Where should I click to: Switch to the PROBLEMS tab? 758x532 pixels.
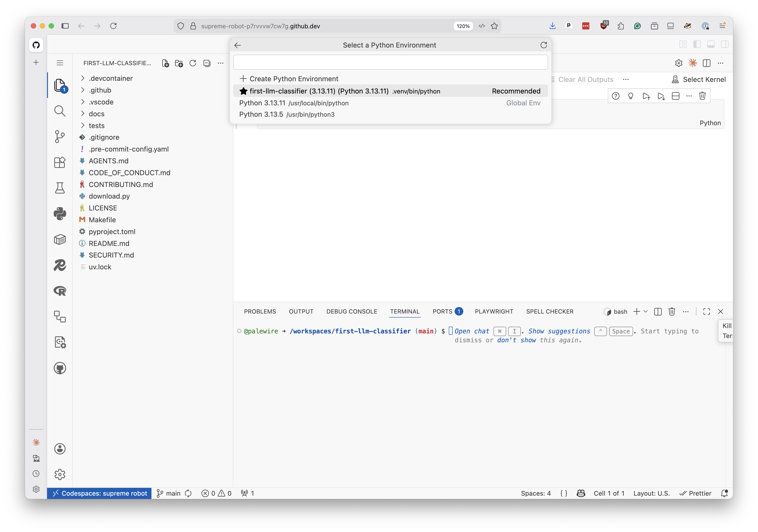pyautogui.click(x=260, y=311)
